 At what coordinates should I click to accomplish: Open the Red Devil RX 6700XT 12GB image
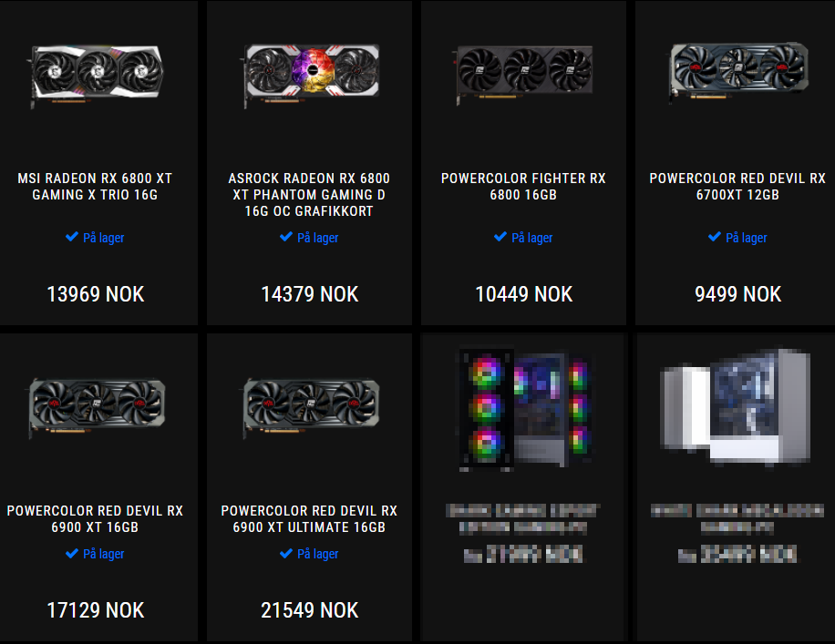tap(739, 71)
